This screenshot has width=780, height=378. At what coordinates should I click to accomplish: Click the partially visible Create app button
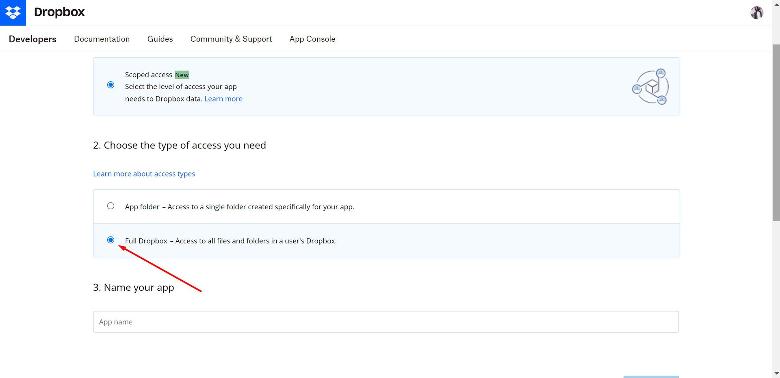tap(651, 377)
